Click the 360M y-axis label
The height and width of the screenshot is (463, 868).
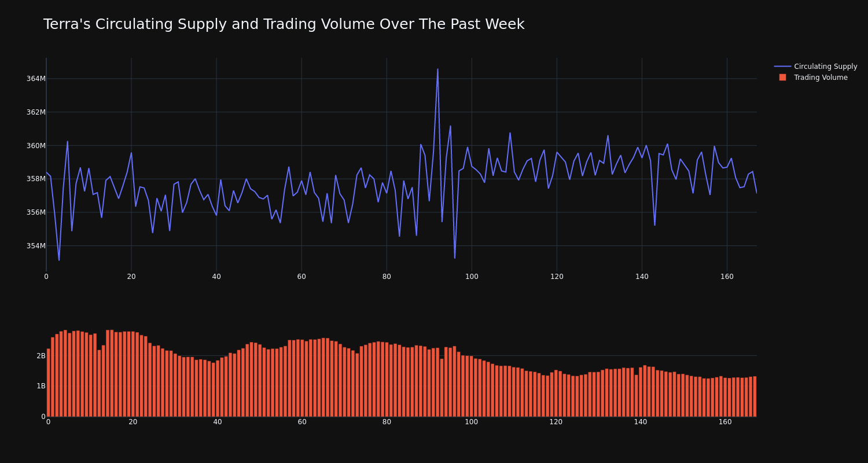click(x=36, y=146)
